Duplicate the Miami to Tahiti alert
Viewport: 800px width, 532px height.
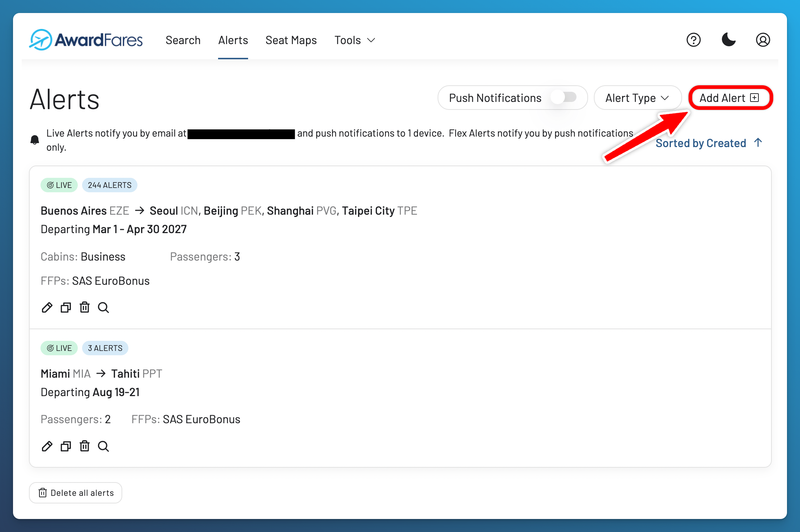(x=66, y=446)
